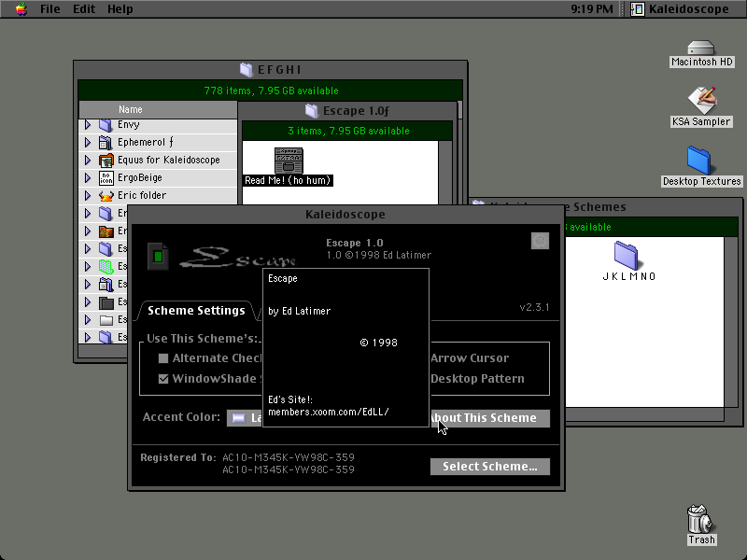
Task: Click the Kaleidoscope Schemes window title bar
Action: click(606, 207)
